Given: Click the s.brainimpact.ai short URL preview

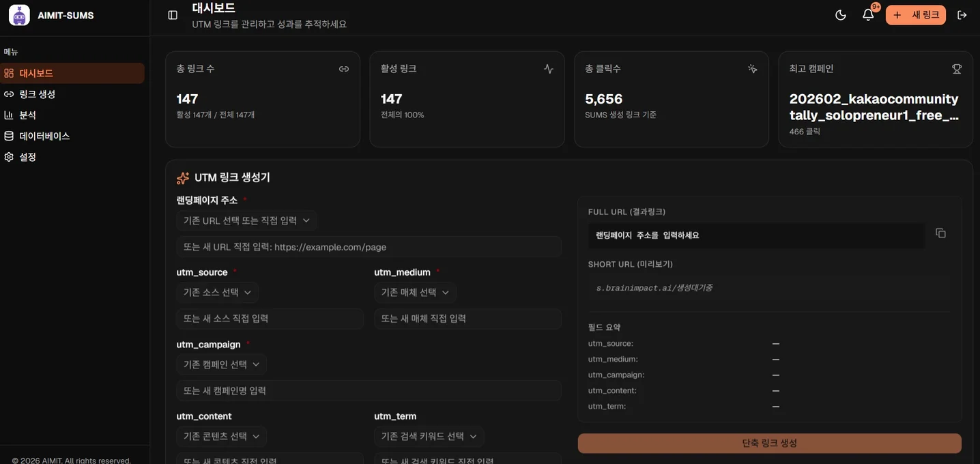Looking at the screenshot, I should coord(769,288).
